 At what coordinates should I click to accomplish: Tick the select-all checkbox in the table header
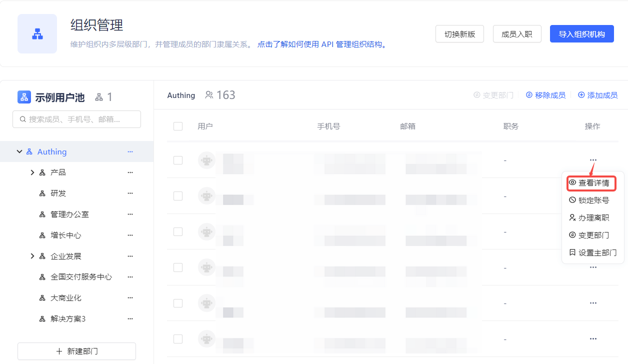pos(178,126)
